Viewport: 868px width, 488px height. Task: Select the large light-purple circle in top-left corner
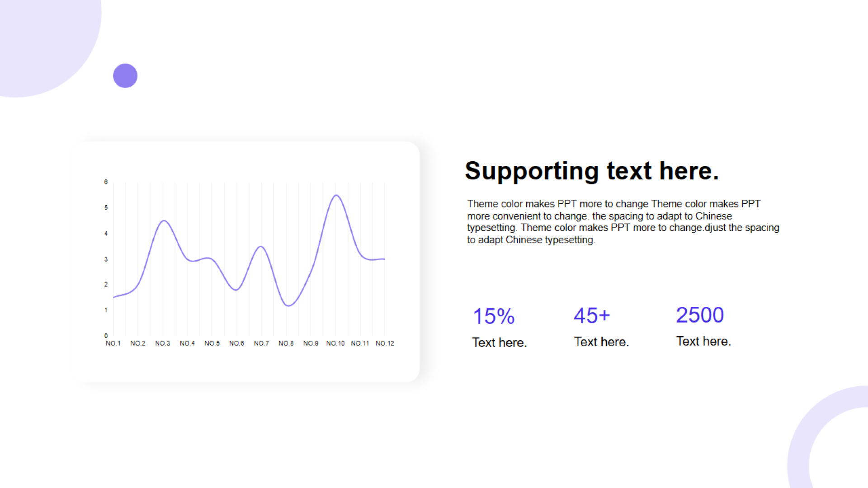[41, 36]
